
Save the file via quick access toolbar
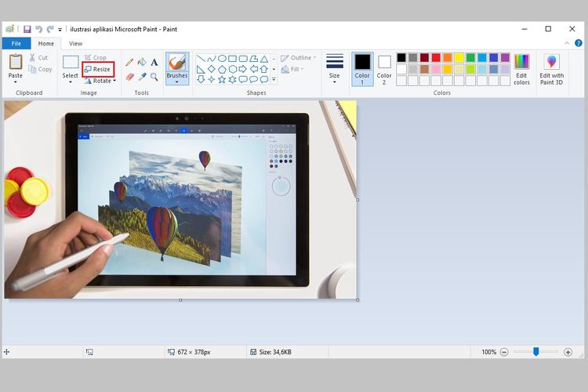pyautogui.click(x=27, y=29)
